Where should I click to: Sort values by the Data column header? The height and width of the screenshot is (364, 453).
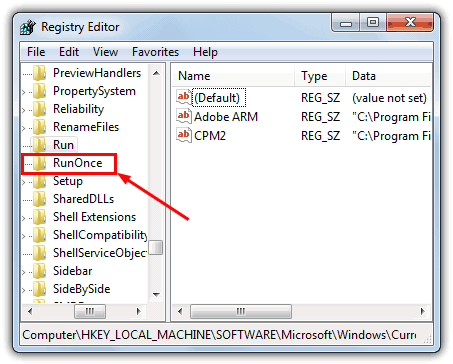(388, 76)
